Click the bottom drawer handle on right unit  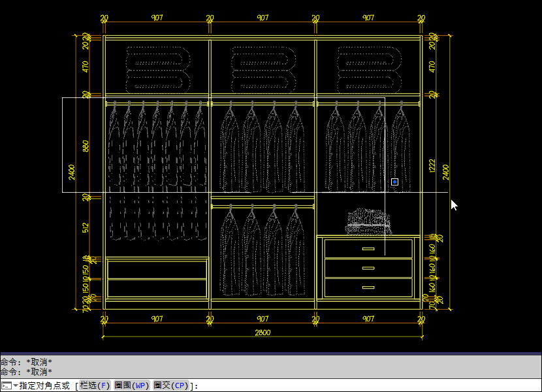click(368, 287)
